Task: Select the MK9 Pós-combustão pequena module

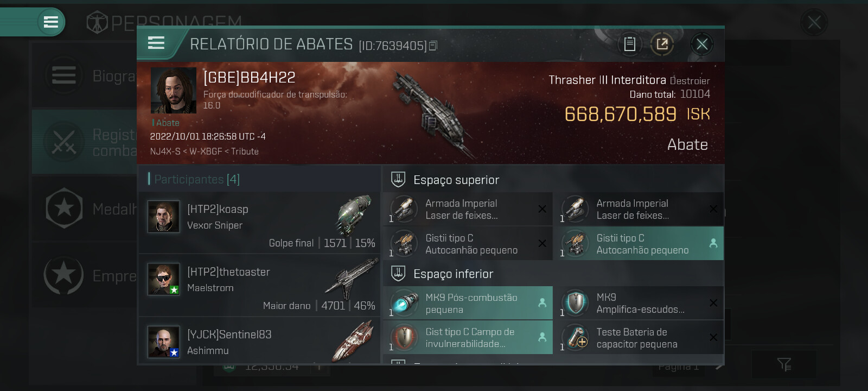Action: 468,303
